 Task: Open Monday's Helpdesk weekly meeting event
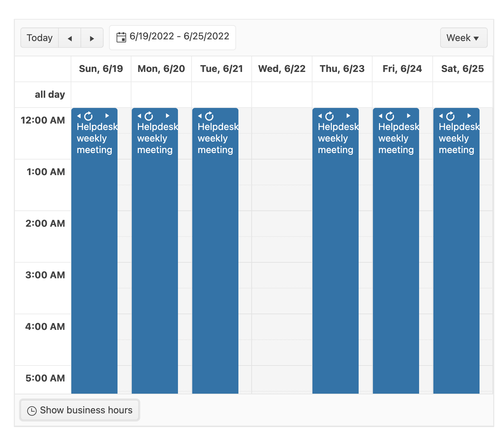[155, 238]
